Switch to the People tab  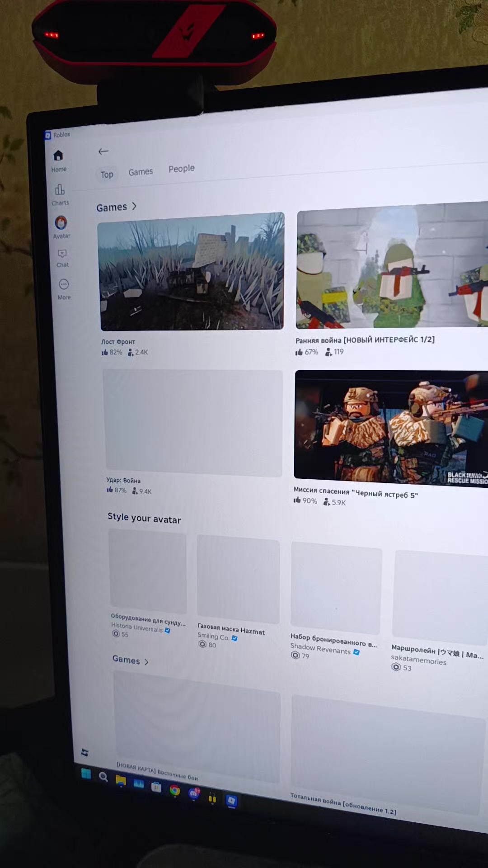click(x=182, y=169)
